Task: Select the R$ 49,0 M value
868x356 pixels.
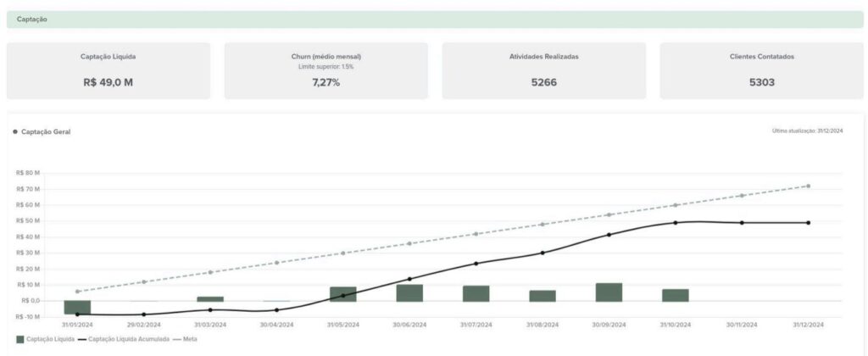Action: pyautogui.click(x=108, y=82)
